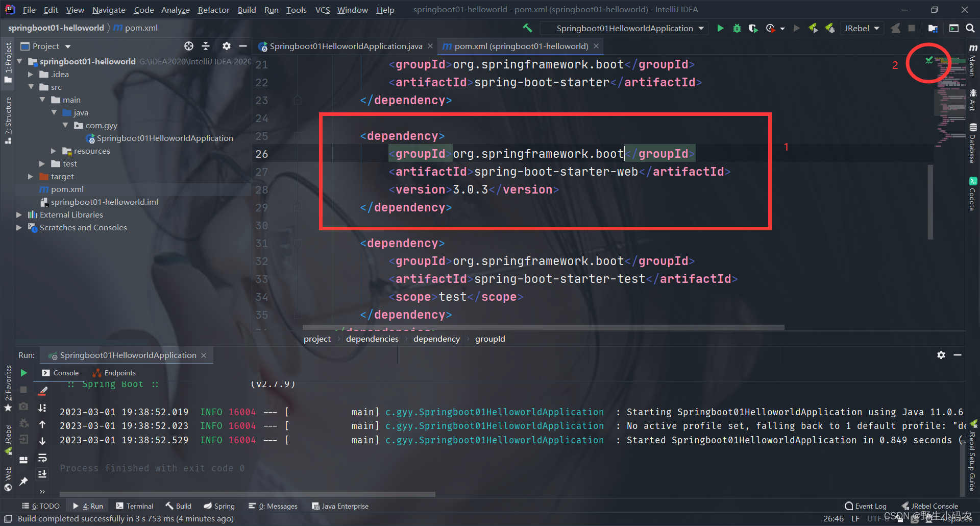Open Project Structure icon in toolbar

(x=933, y=28)
